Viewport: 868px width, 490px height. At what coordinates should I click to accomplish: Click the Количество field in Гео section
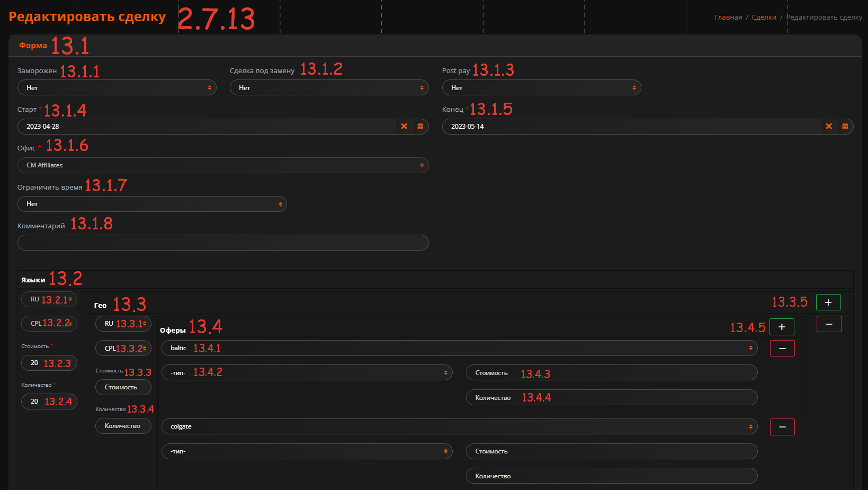(123, 426)
